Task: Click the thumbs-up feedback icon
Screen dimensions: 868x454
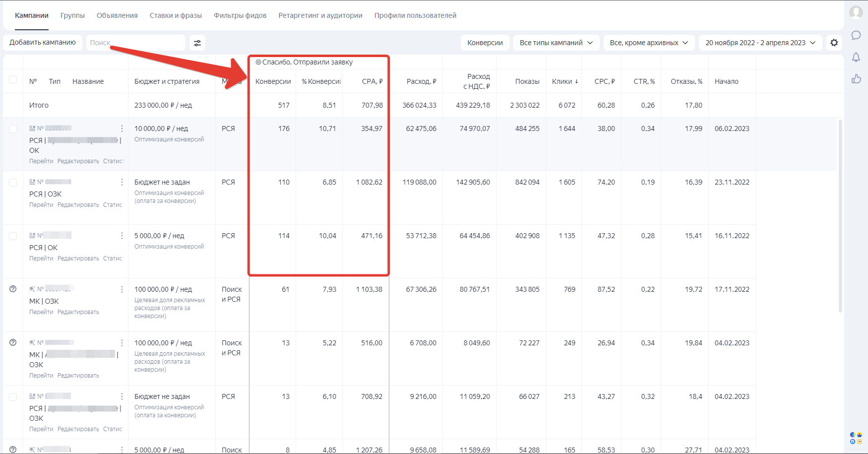Action: (x=856, y=79)
